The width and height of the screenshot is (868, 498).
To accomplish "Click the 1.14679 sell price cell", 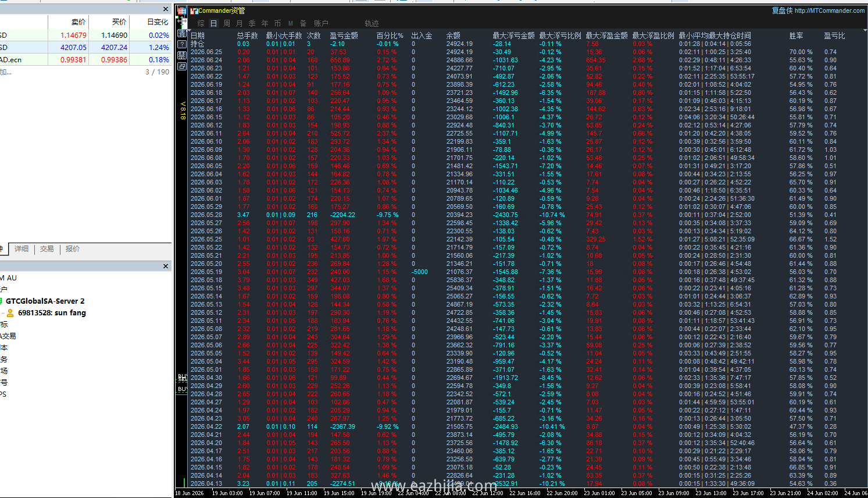I will [x=73, y=35].
